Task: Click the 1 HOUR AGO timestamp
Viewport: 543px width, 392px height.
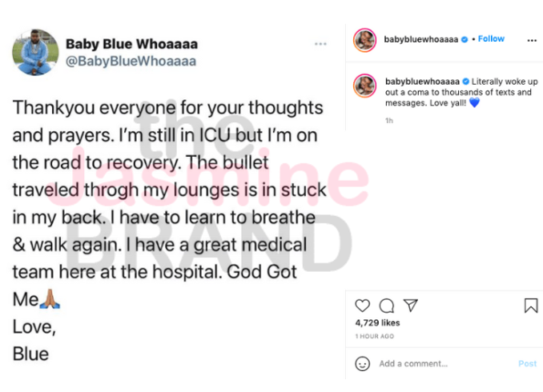Action: 374,336
